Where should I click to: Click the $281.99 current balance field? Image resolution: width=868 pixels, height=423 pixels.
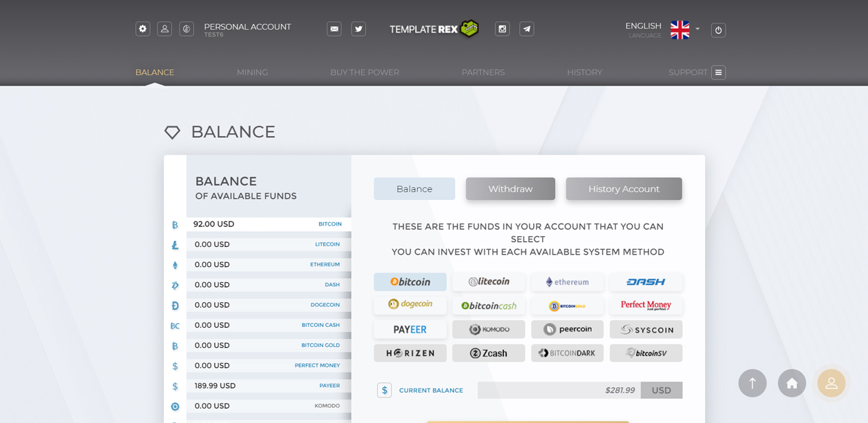pyautogui.click(x=559, y=390)
